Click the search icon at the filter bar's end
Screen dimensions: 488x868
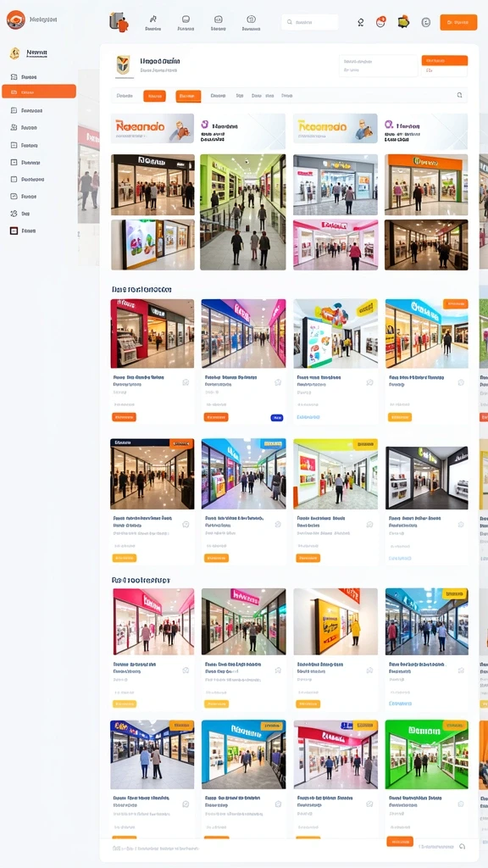(459, 95)
